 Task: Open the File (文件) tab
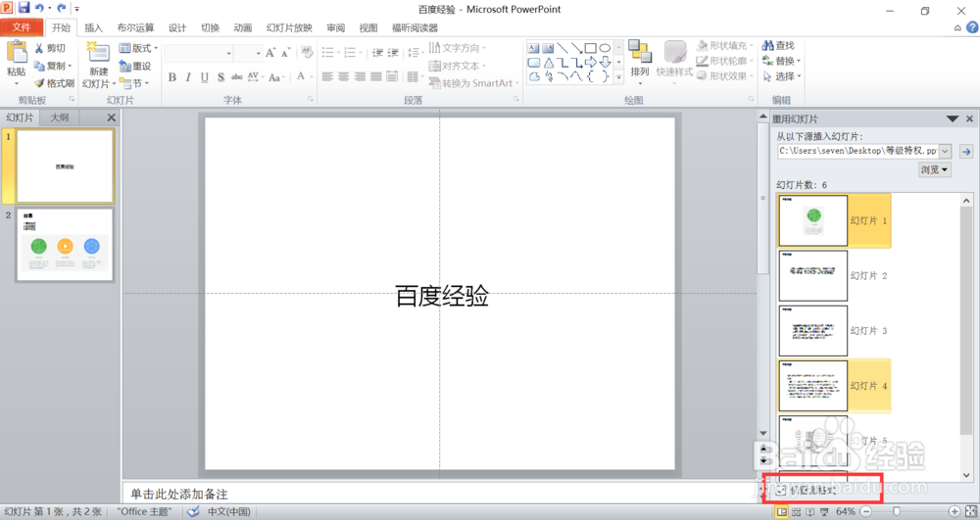point(22,27)
